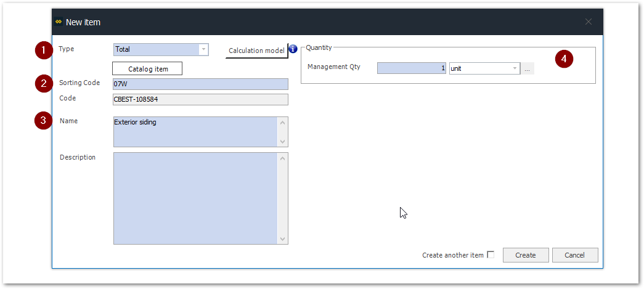The image size is (644, 289).
Task: Click the Catalog item button
Action: click(147, 68)
